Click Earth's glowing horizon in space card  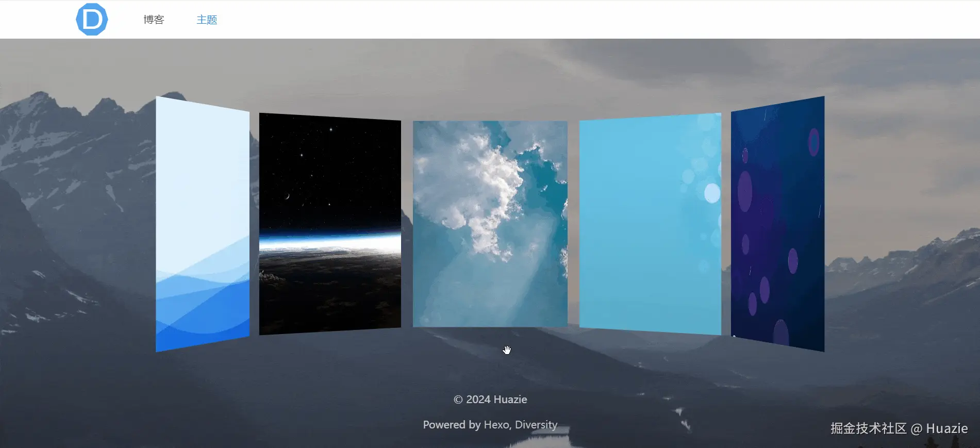click(330, 242)
